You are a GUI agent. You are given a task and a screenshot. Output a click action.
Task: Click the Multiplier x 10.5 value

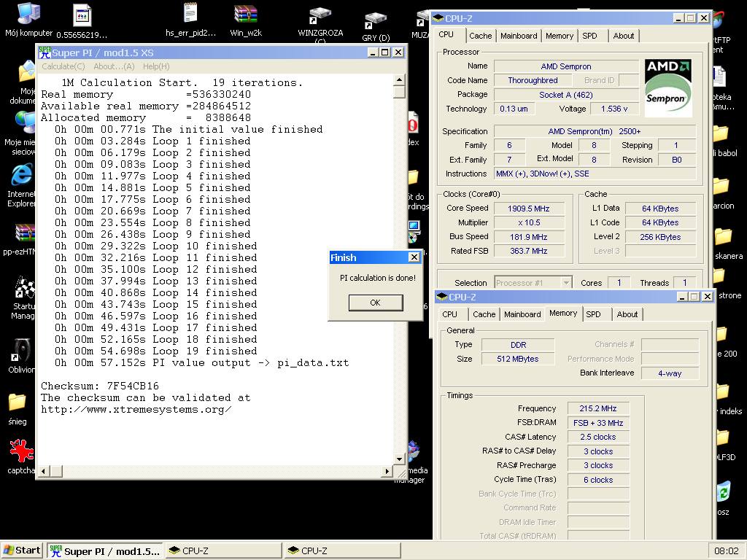(529, 223)
